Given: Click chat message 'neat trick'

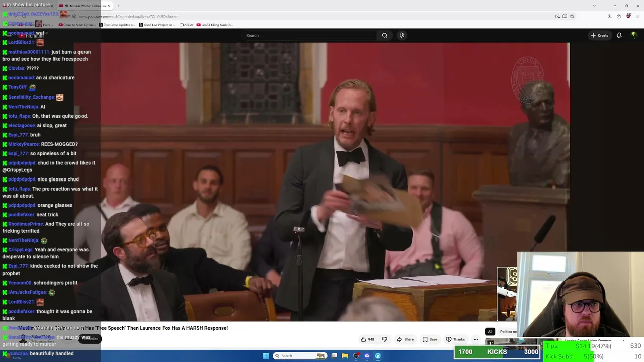Looking at the screenshot, I should 47,215.
